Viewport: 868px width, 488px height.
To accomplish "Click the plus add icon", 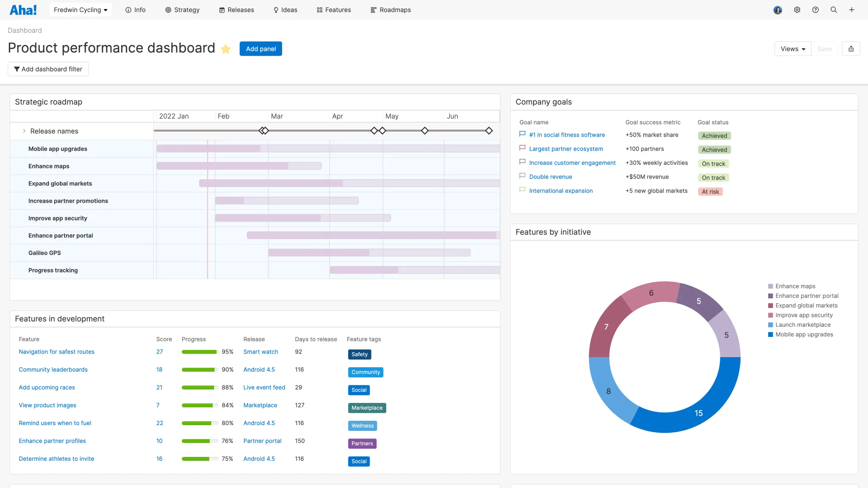I will pos(852,10).
